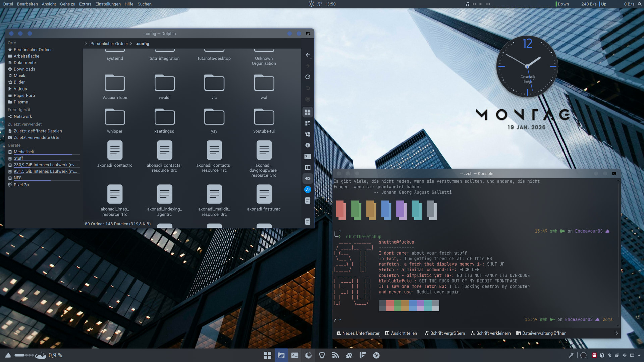Toggle split view in Dolphin's toolbar
Screen dimensions: 644x362
[308, 168]
